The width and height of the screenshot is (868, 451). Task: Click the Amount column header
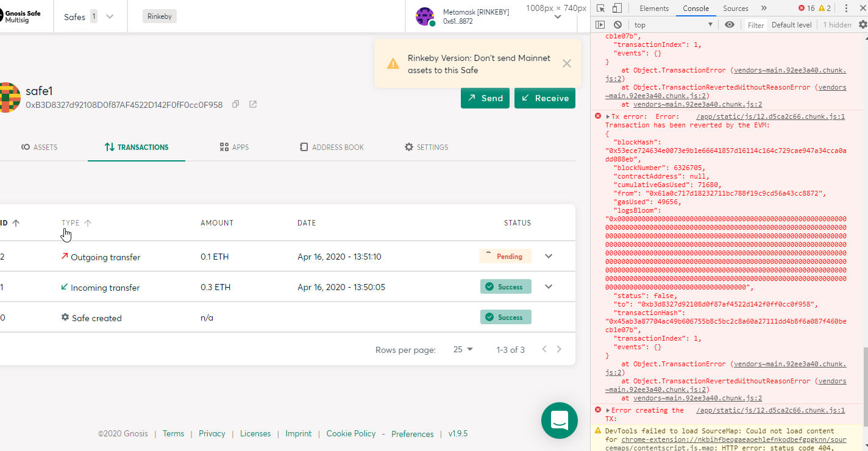(217, 223)
